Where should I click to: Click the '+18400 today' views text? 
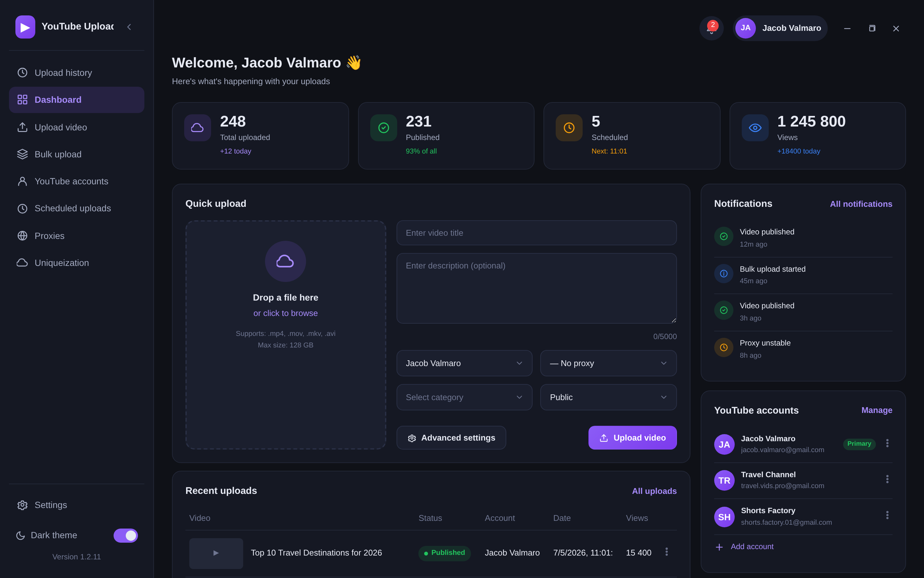tap(799, 151)
